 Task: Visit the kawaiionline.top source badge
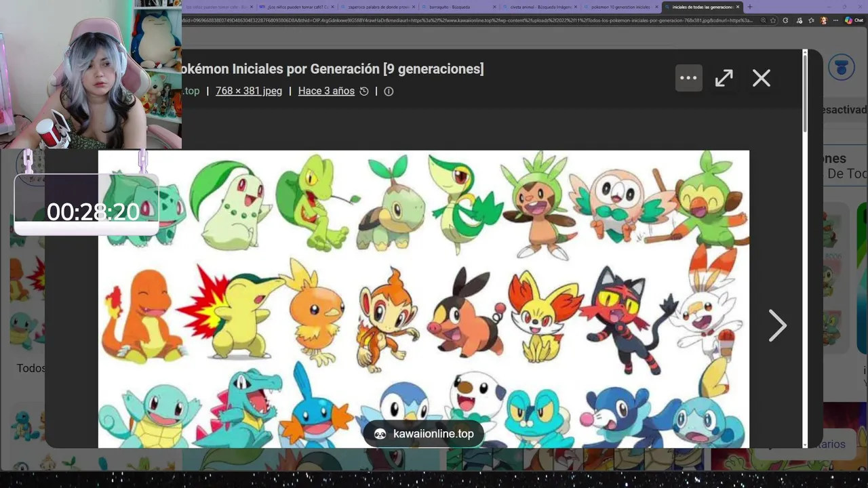click(424, 434)
